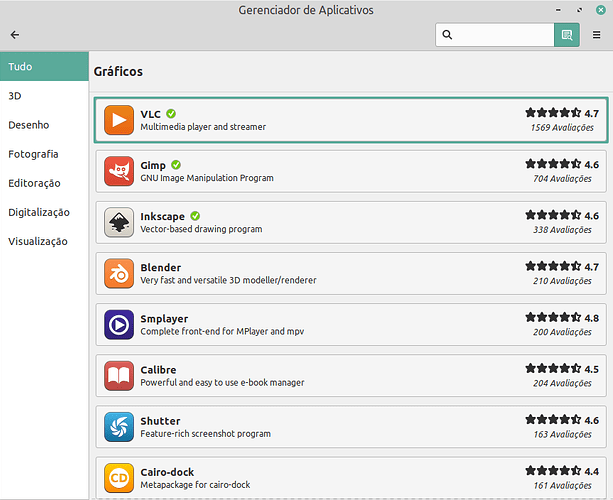Click "1569 Avaliações" review count
Viewport: 613px width, 500px height.
click(562, 127)
